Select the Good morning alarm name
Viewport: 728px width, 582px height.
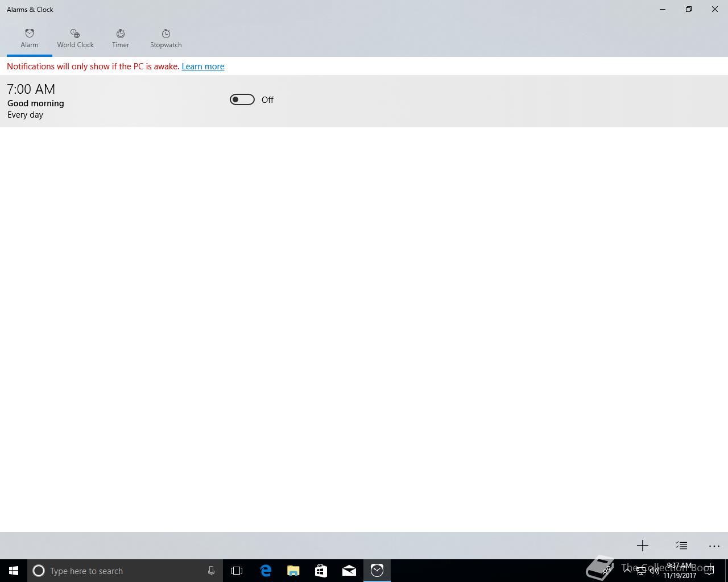pos(36,103)
